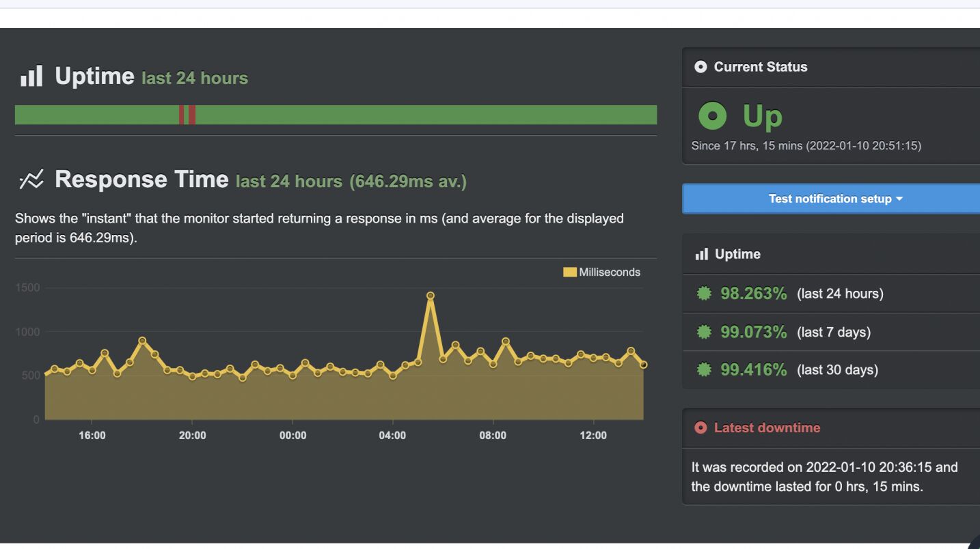Click the line chart icon beside Response Time
The height and width of the screenshot is (549, 980).
31,180
